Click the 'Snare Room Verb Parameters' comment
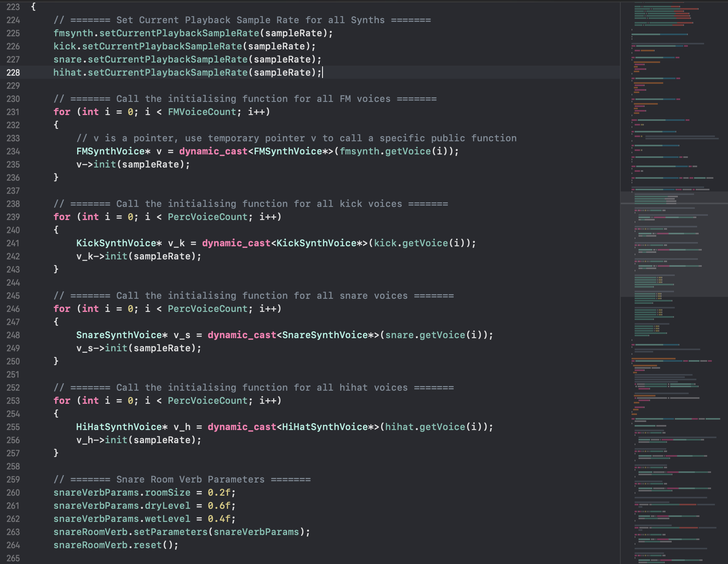This screenshot has height=564, width=728. coord(182,479)
